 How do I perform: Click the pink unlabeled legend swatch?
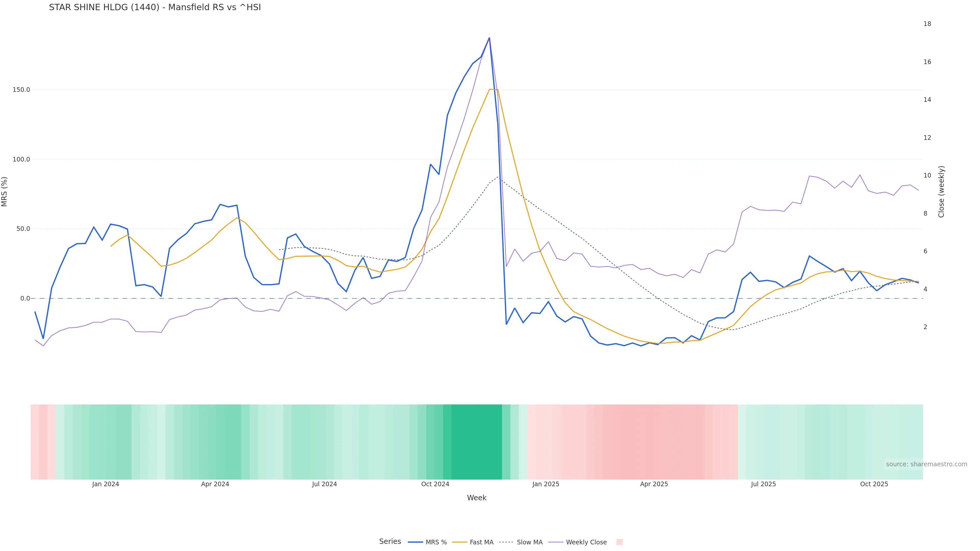(x=619, y=542)
